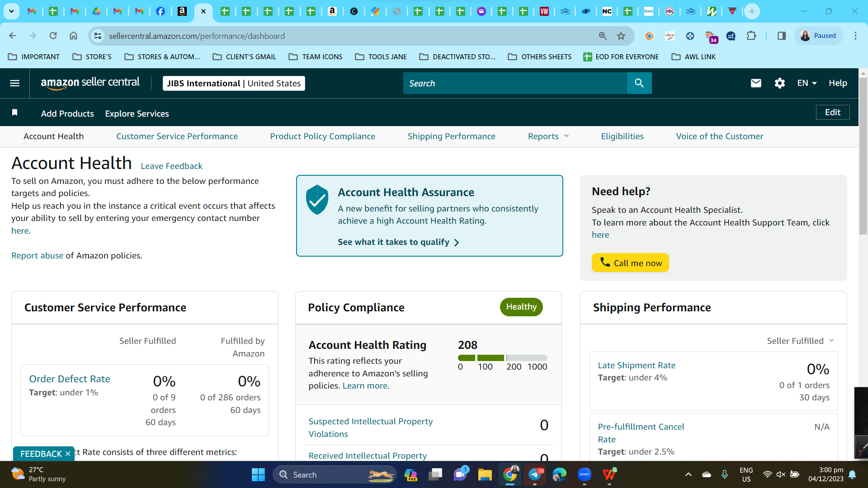Click the Call me now button
The width and height of the screenshot is (868, 488).
[630, 263]
